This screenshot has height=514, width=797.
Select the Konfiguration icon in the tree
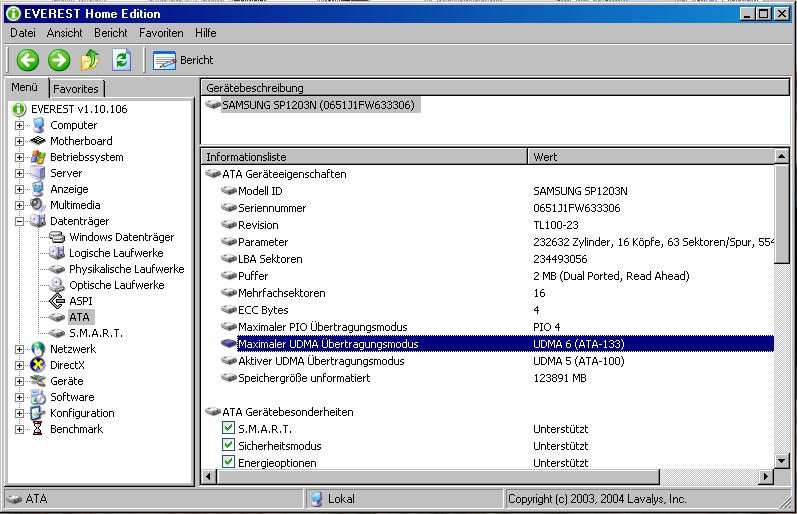pyautogui.click(x=38, y=413)
